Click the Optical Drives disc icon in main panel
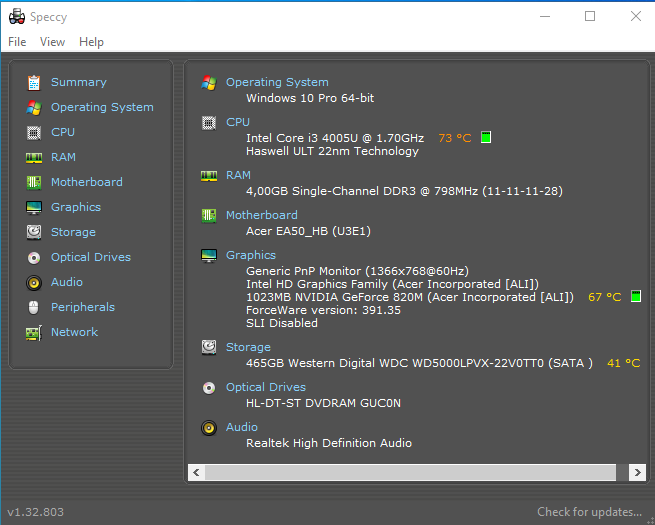 point(209,388)
